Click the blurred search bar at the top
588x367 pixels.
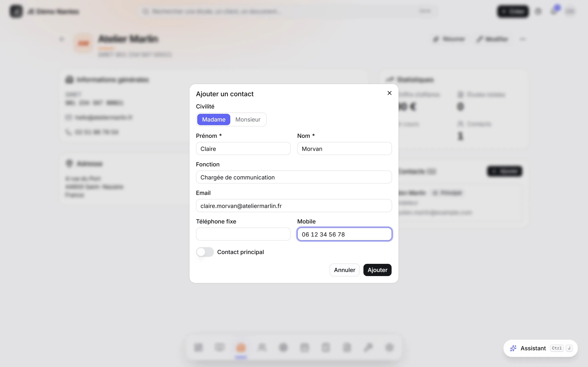coord(288,11)
